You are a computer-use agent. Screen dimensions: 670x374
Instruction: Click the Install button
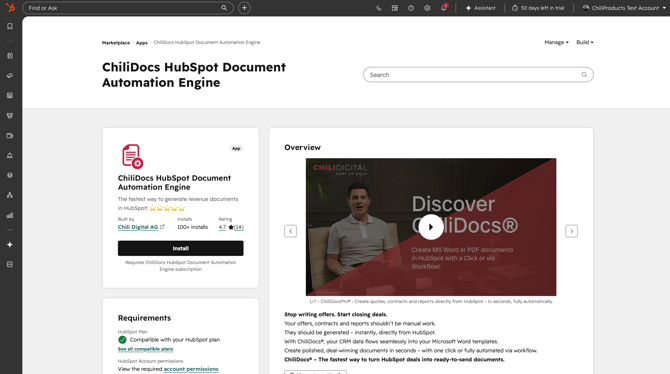180,248
